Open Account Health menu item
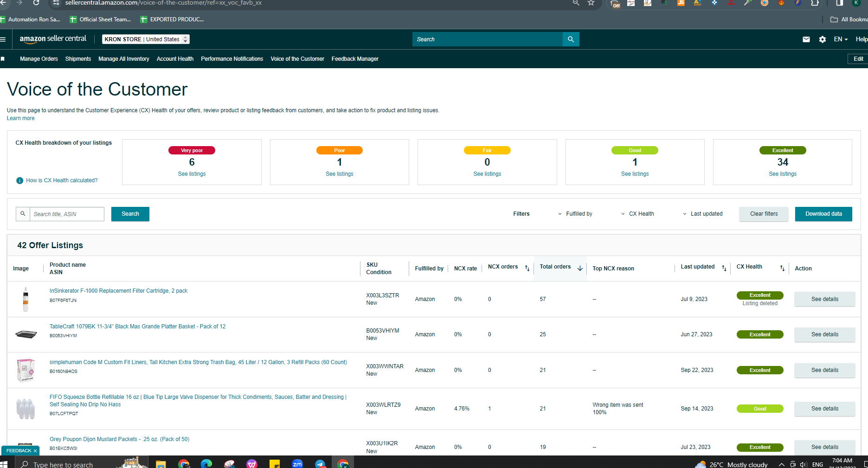Image resolution: width=868 pixels, height=468 pixels. [175, 59]
